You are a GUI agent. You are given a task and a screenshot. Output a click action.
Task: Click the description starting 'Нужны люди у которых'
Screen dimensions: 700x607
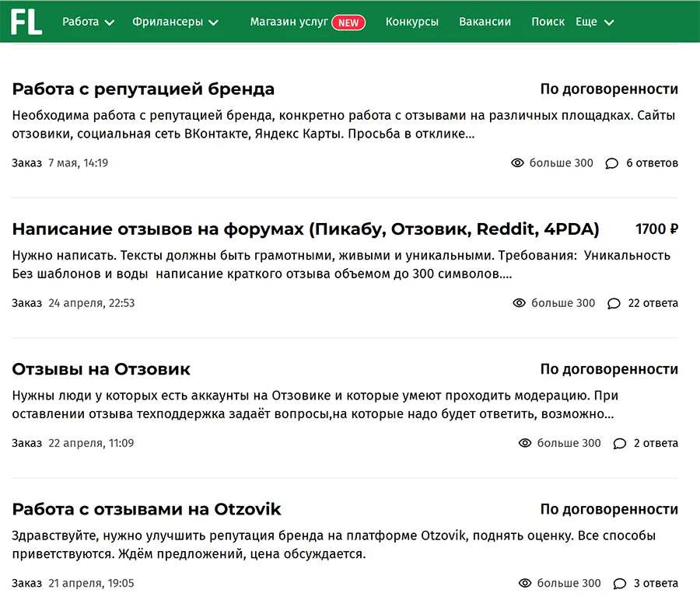tap(315, 404)
